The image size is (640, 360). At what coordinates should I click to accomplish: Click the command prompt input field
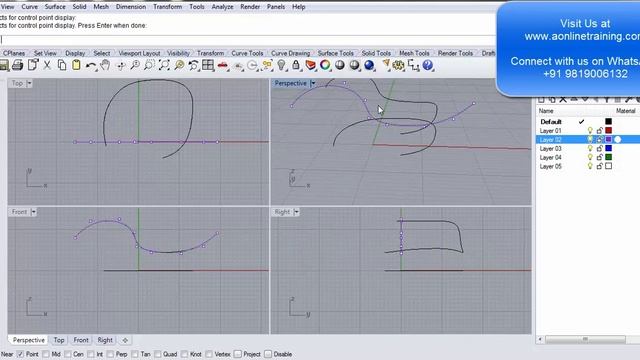pyautogui.click(x=248, y=40)
